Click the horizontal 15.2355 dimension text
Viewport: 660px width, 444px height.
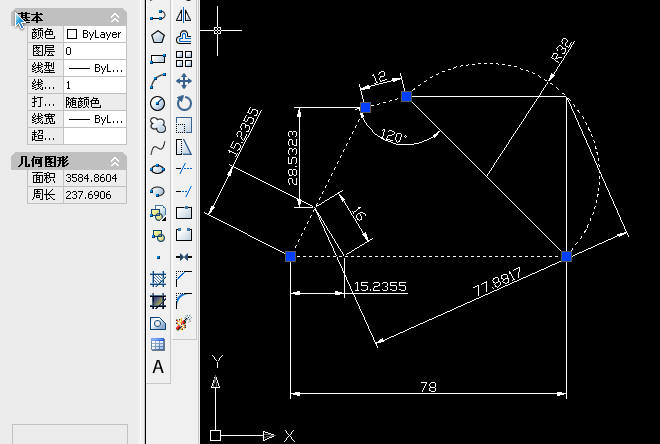(380, 287)
